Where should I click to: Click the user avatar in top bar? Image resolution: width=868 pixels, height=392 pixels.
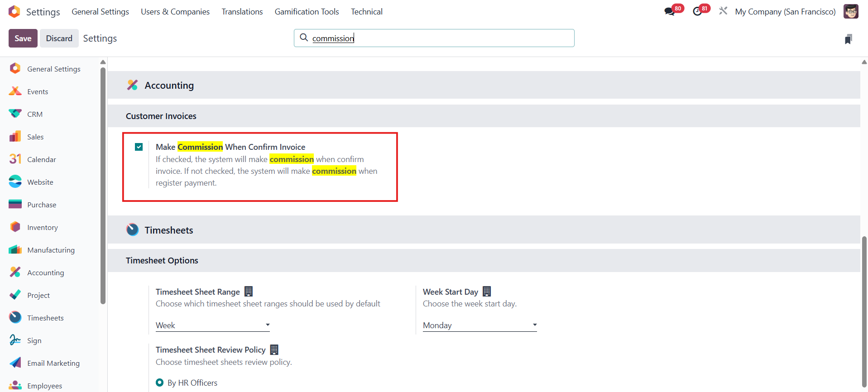pyautogui.click(x=850, y=12)
